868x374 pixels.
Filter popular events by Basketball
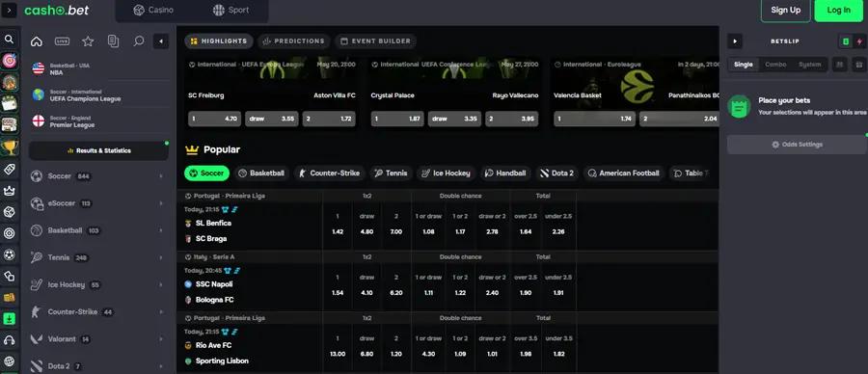[x=261, y=174]
